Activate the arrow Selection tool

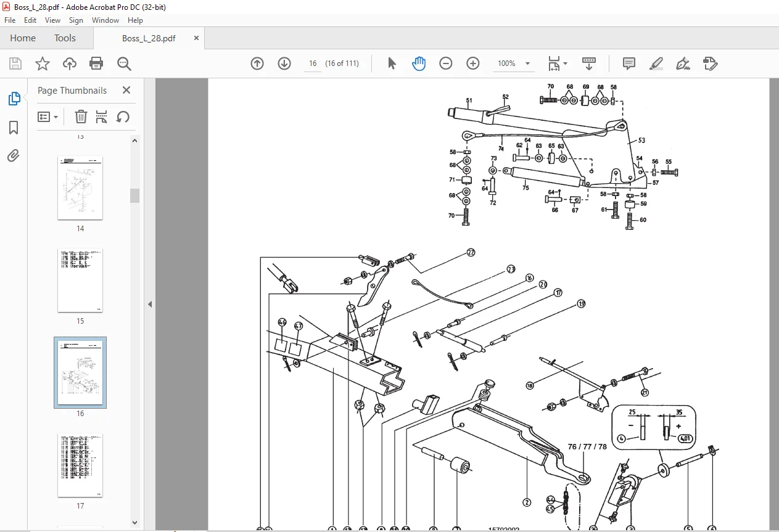392,63
